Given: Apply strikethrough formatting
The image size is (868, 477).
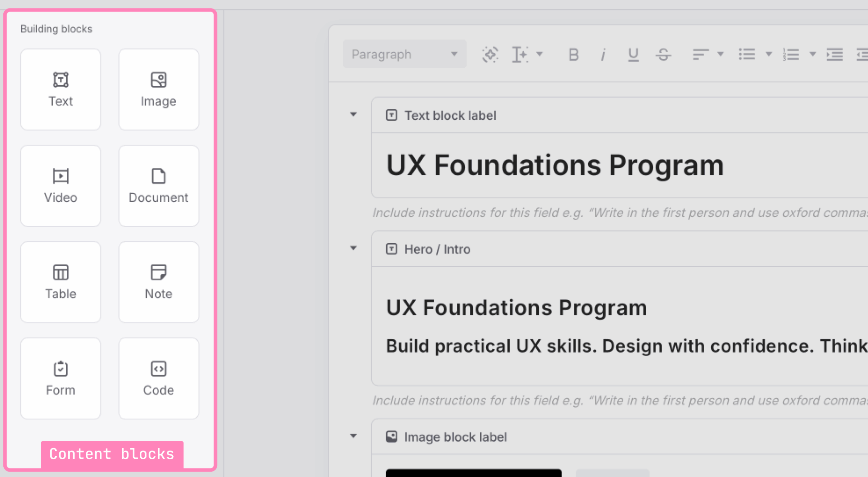Looking at the screenshot, I should (664, 54).
